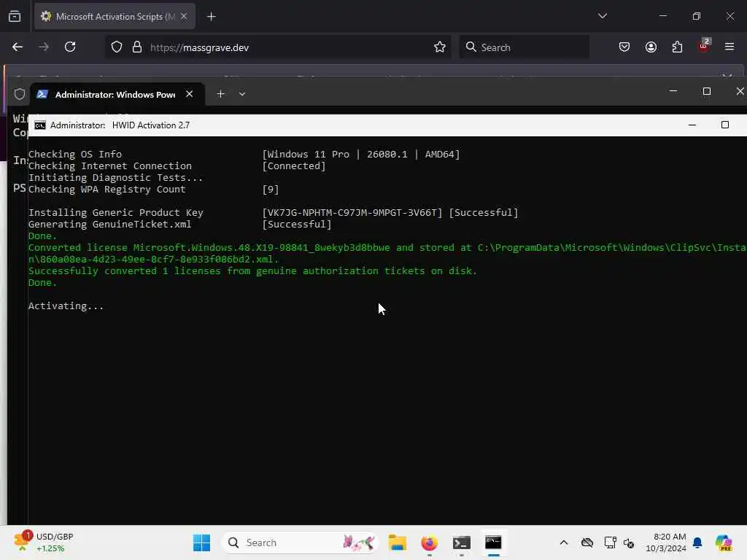Click the Firefox forward arrow
747x560 pixels.
(x=43, y=47)
